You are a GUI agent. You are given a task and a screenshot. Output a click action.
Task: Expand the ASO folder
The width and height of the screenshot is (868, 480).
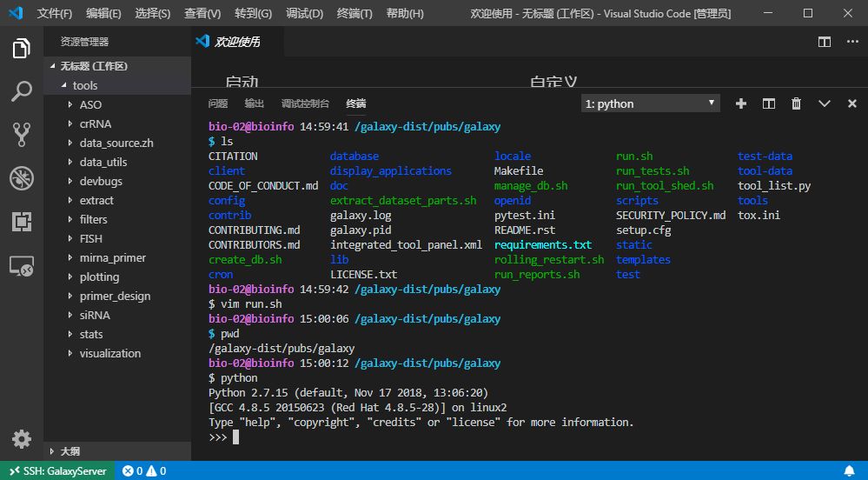pyautogui.click(x=117, y=104)
